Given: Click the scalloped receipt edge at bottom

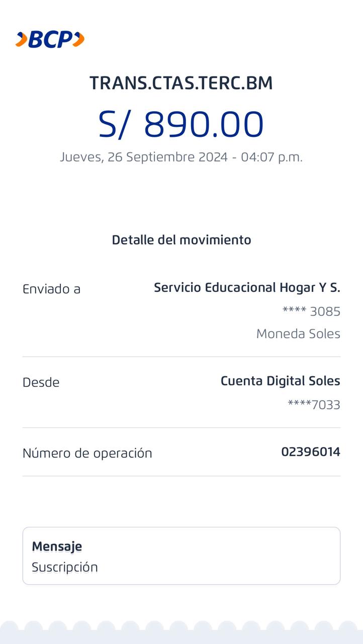Looking at the screenshot, I should pos(181,632).
